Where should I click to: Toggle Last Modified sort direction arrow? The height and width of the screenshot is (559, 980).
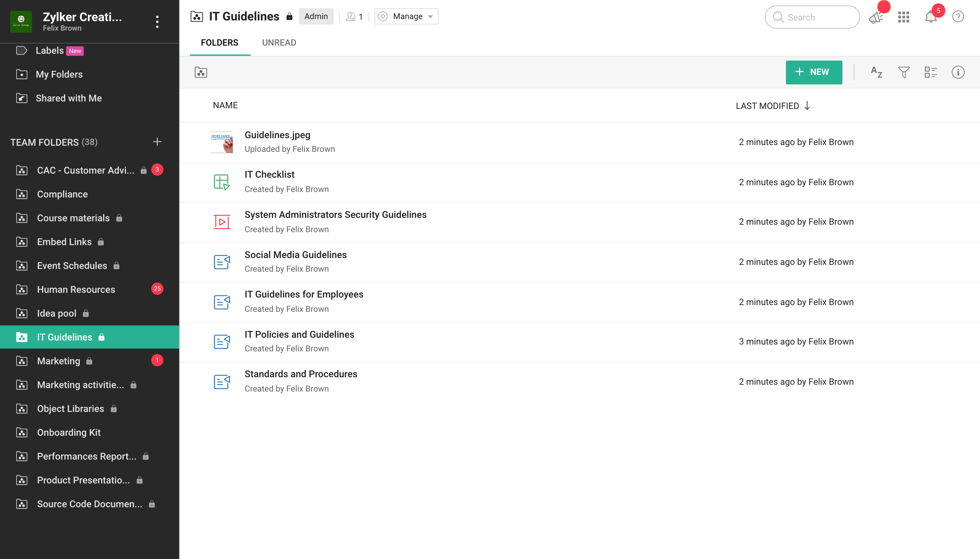coord(807,106)
